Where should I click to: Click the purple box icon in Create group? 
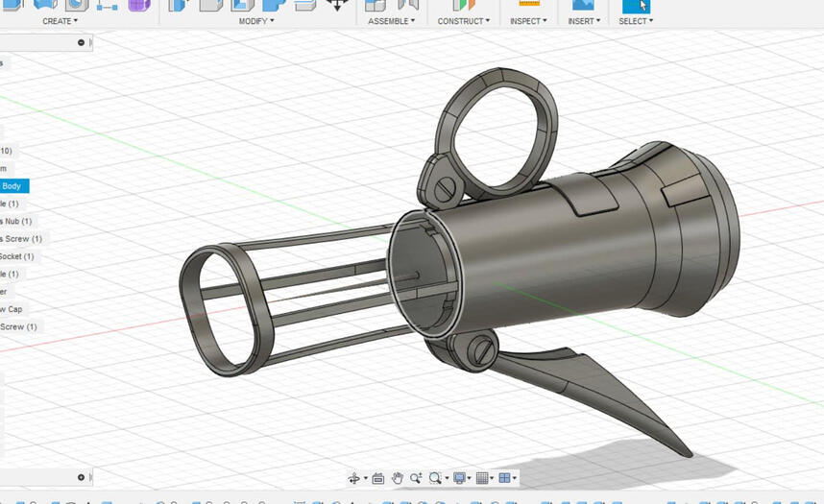tap(138, 5)
